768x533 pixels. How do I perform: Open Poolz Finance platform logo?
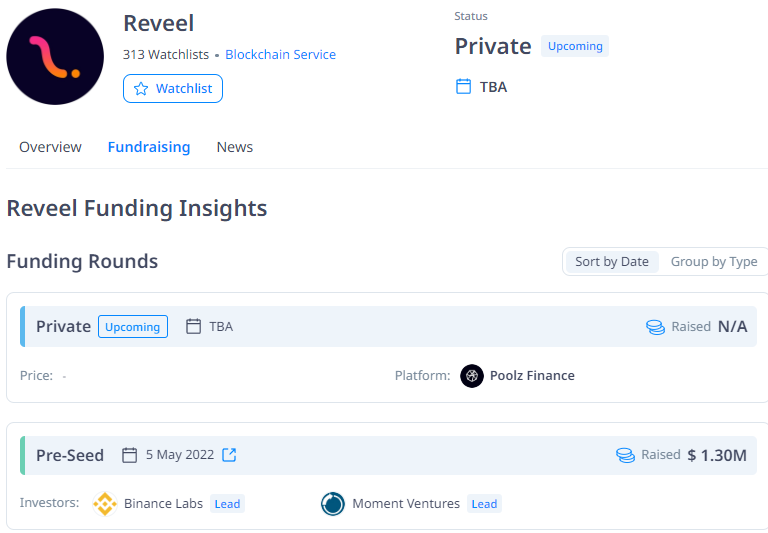pos(472,376)
